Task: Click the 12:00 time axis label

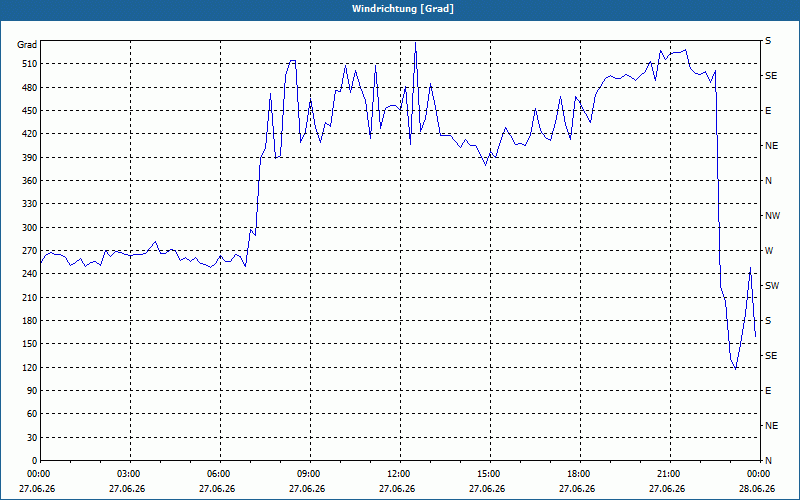Action: [401, 474]
